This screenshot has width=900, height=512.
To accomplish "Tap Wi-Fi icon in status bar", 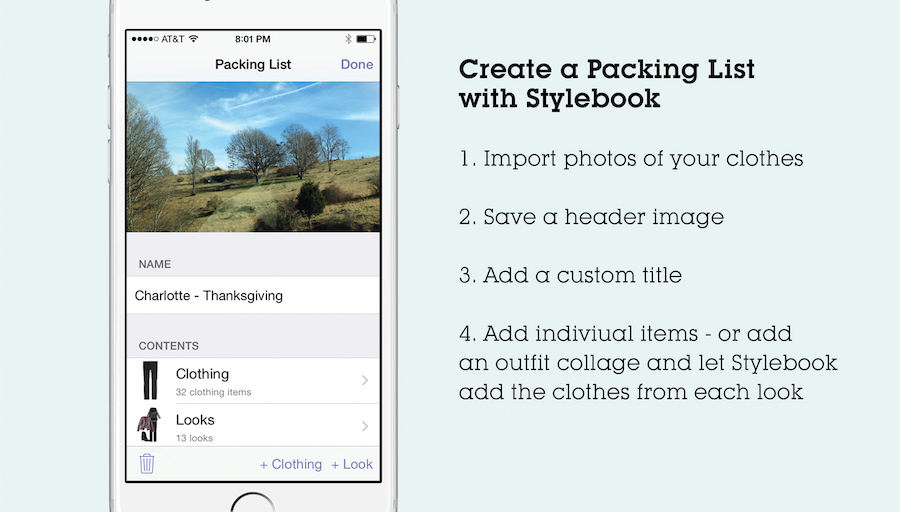I will pos(193,39).
